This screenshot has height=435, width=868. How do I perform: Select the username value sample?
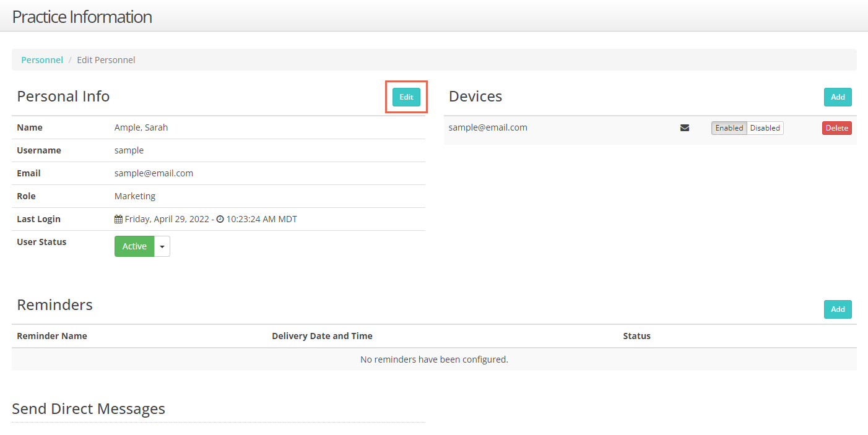(x=129, y=150)
